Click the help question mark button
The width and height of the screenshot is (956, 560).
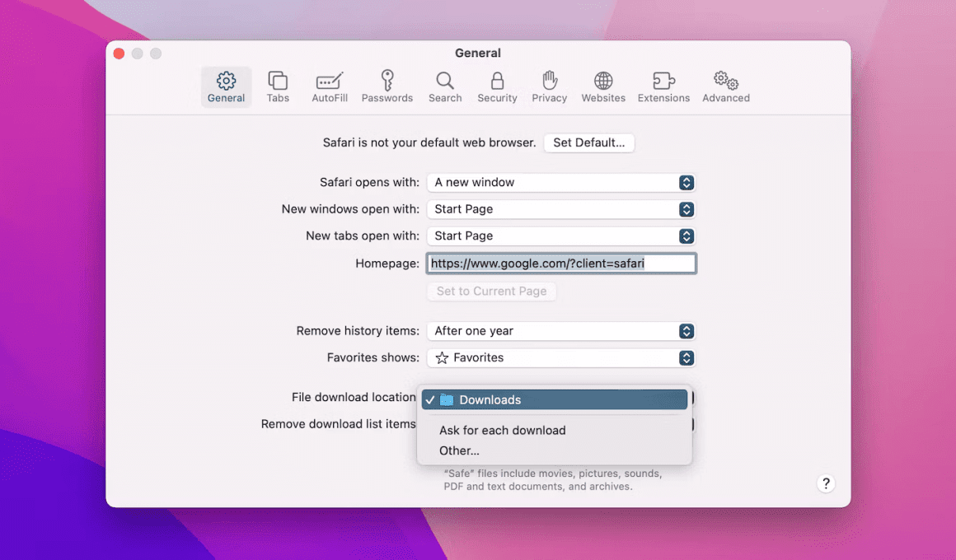pyautogui.click(x=826, y=483)
